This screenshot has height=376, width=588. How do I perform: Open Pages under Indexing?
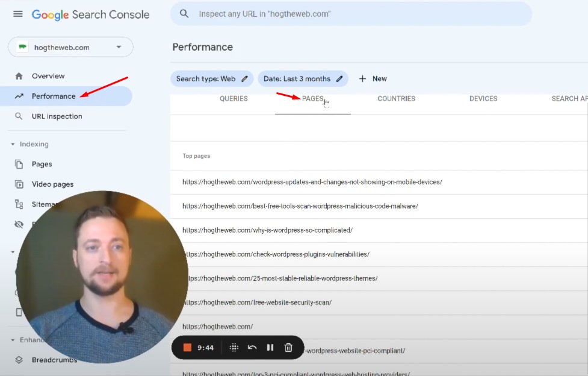(x=42, y=164)
